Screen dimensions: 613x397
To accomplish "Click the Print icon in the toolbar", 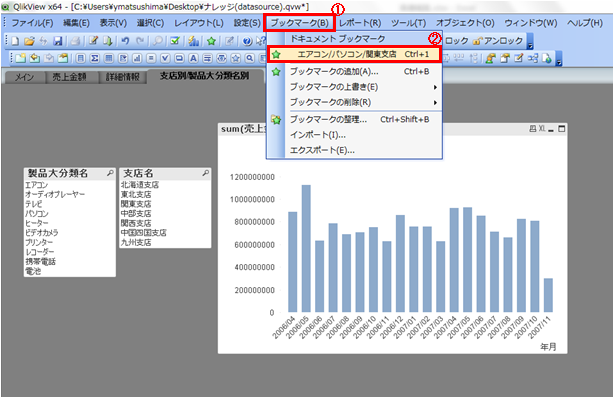I will (x=75, y=41).
